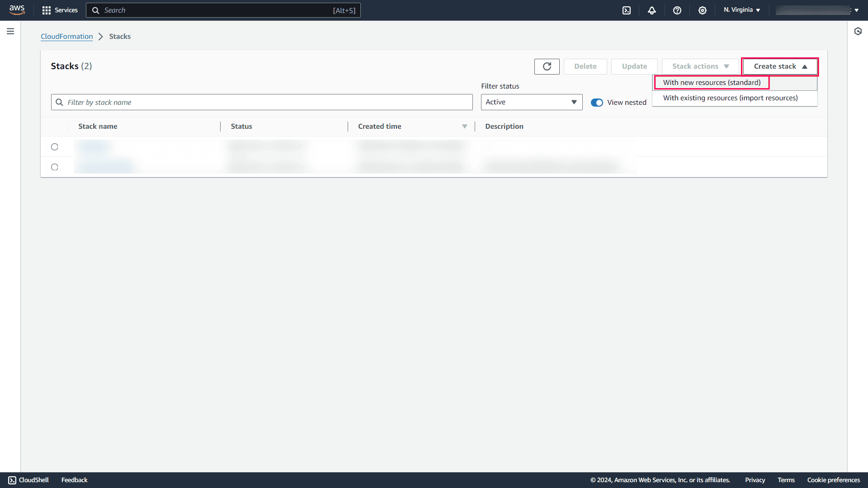Open the Filter status dropdown showing Active
This screenshot has width=868, height=488.
coord(531,102)
